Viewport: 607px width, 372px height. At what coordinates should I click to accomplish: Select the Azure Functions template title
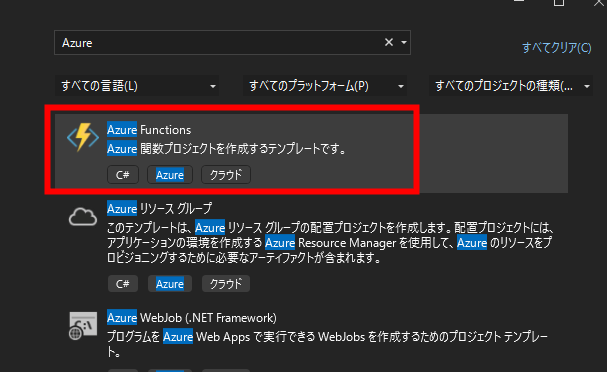coord(149,130)
